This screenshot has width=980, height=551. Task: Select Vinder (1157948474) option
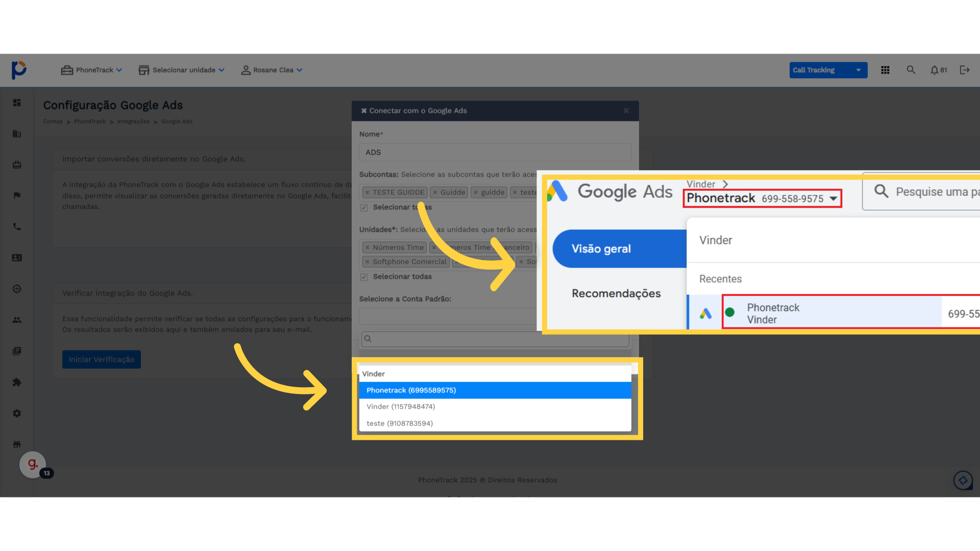click(x=495, y=407)
